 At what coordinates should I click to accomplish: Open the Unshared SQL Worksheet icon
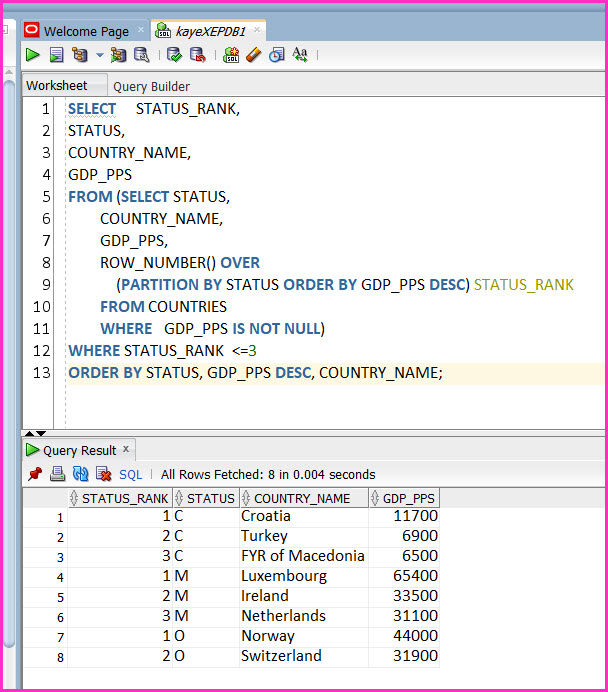click(231, 55)
